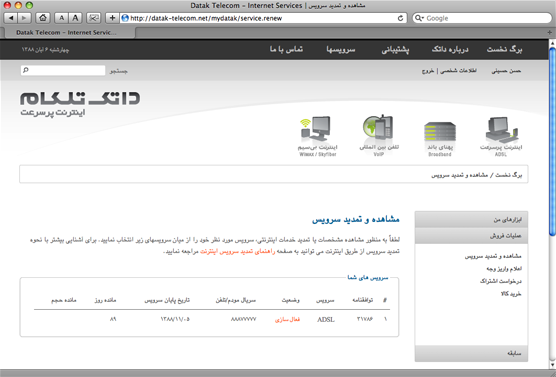Open the پشتیبانی navigation menu item

(395, 49)
